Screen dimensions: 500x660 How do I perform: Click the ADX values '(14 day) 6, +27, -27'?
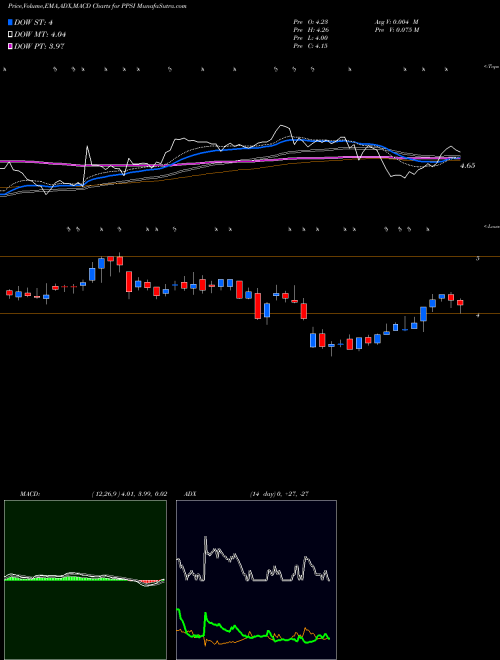click(x=279, y=494)
